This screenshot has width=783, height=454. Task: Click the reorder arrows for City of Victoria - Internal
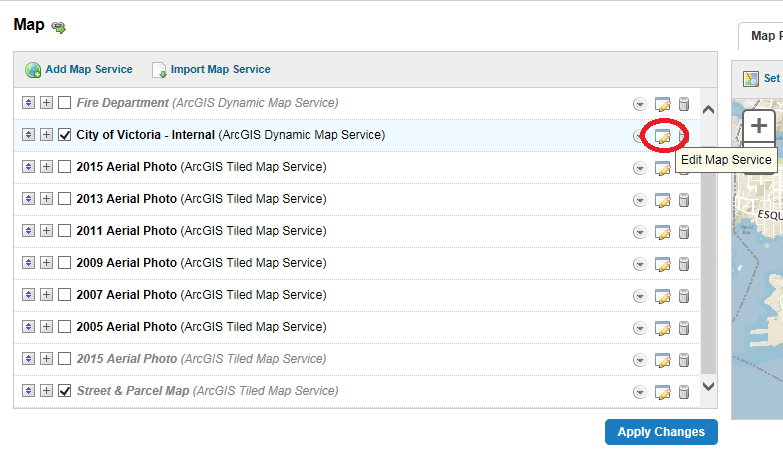point(28,135)
